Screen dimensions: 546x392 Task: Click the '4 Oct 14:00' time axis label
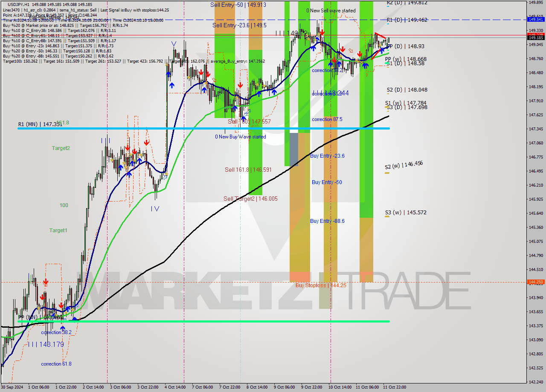pos(176,387)
